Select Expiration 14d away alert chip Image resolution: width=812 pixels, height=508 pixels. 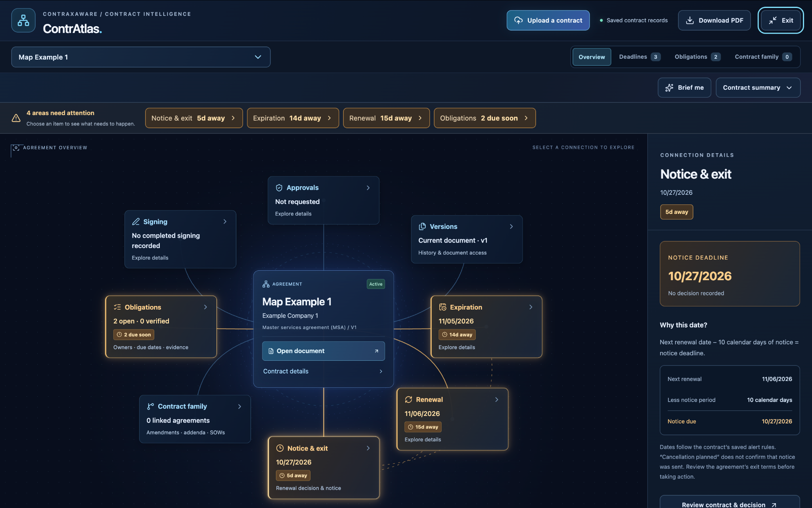(293, 118)
